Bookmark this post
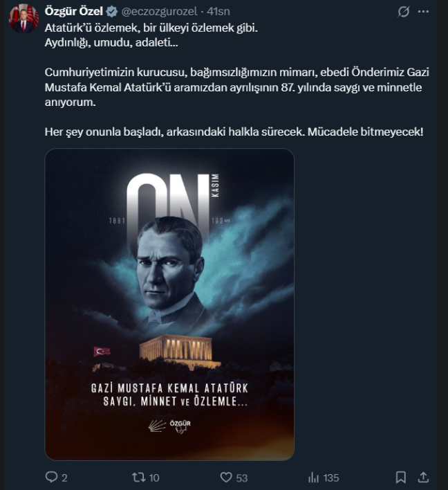This screenshot has width=448, height=490. pyautogui.click(x=401, y=477)
